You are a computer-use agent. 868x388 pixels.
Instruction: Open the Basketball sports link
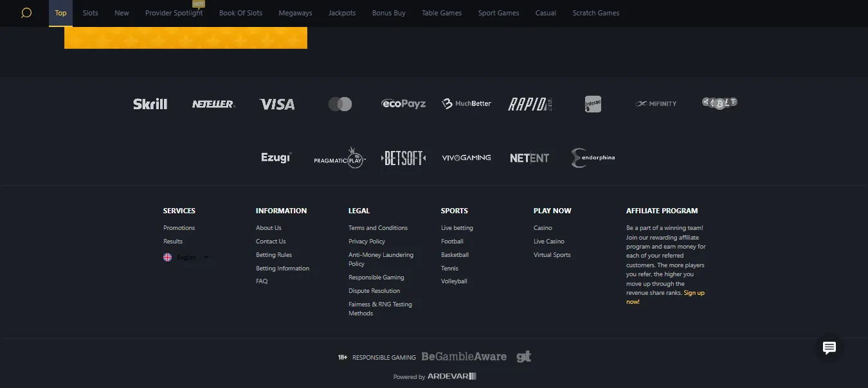click(455, 255)
